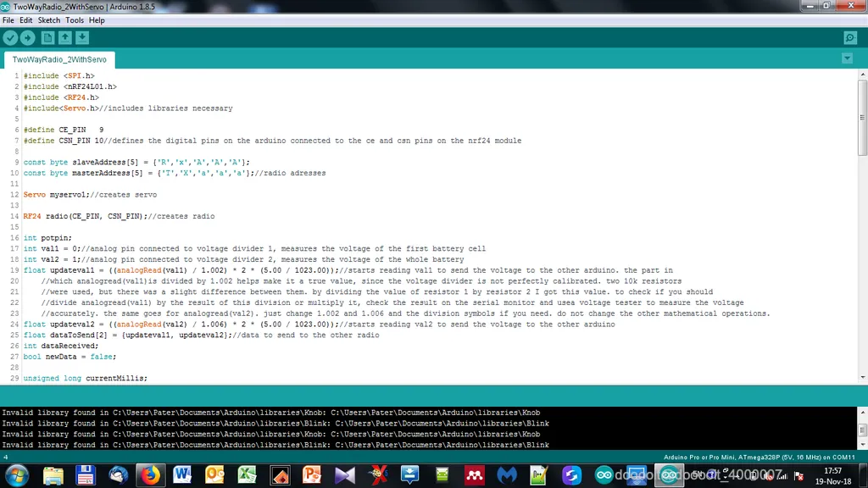Click the first Arduino taskbar icon
The height and width of the screenshot is (488, 868).
604,475
